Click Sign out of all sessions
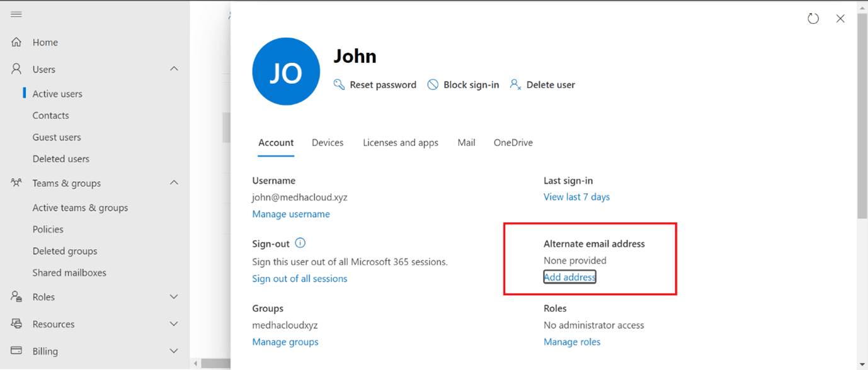Viewport: 868px width, 370px height. click(x=300, y=278)
